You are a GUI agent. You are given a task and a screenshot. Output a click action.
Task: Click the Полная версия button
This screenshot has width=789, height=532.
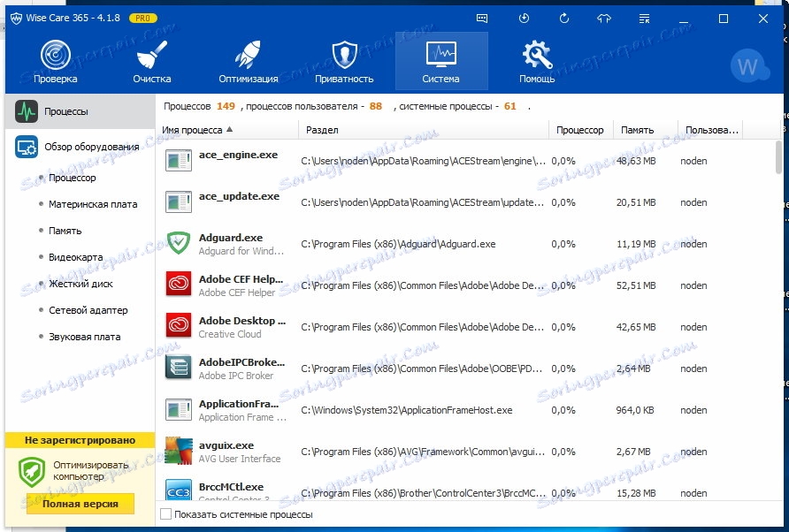[x=80, y=504]
